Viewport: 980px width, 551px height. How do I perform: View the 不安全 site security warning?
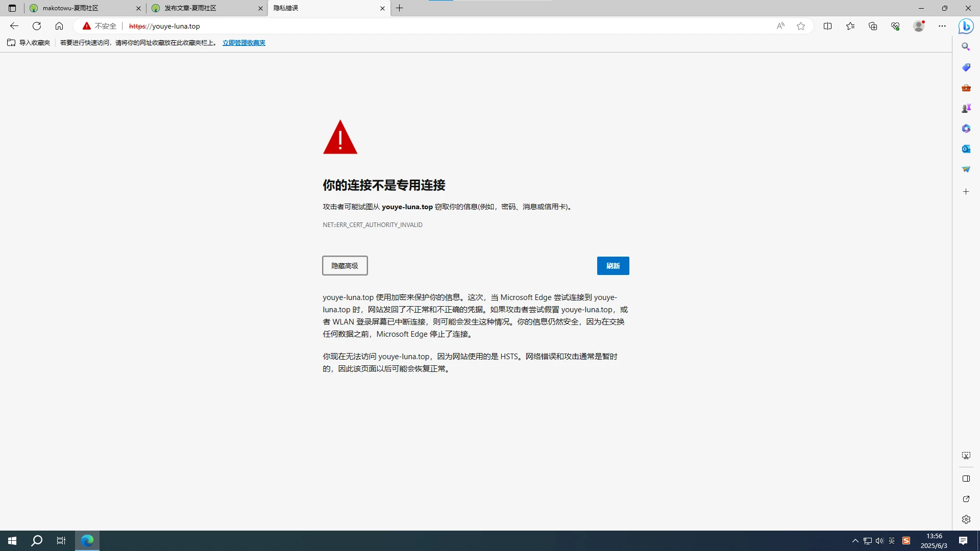[x=100, y=26]
